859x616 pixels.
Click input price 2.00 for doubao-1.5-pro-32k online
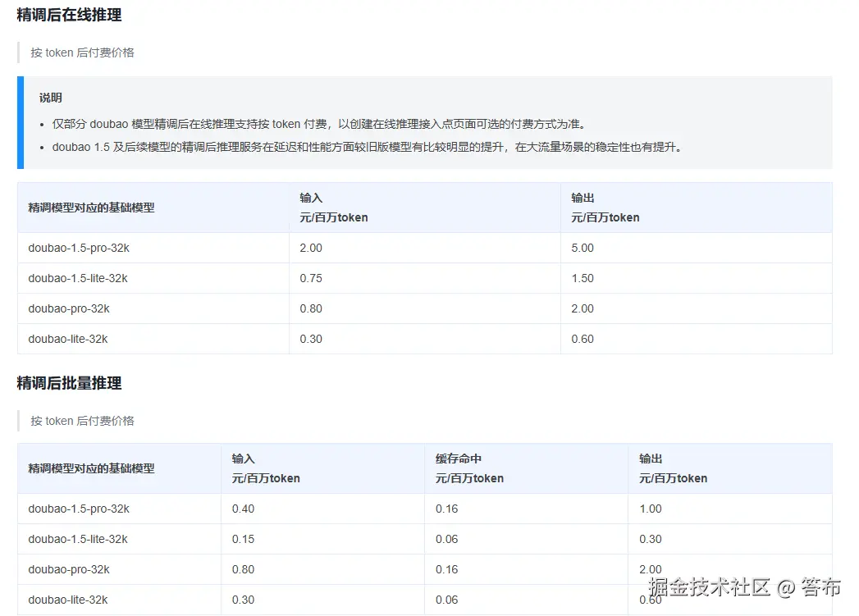coord(311,248)
